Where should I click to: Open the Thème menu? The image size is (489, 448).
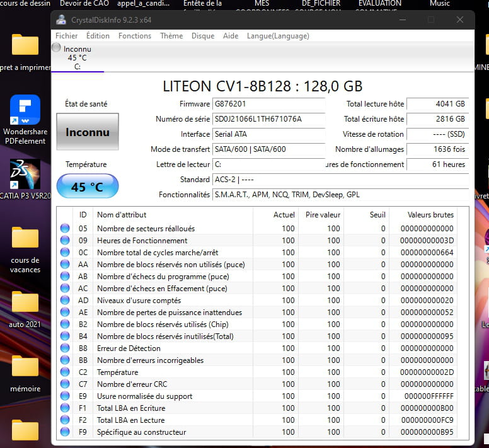pyautogui.click(x=171, y=36)
